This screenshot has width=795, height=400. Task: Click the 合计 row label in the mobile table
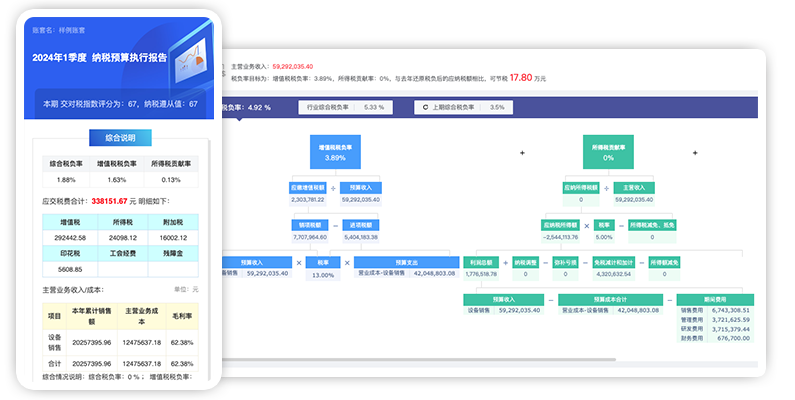pyautogui.click(x=55, y=364)
